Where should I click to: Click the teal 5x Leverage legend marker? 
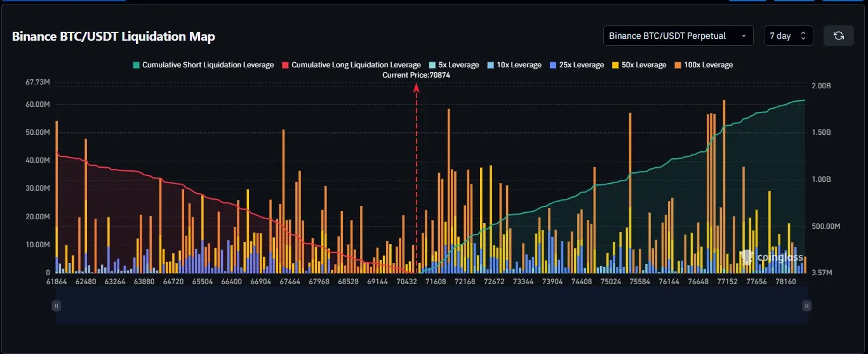click(x=432, y=65)
